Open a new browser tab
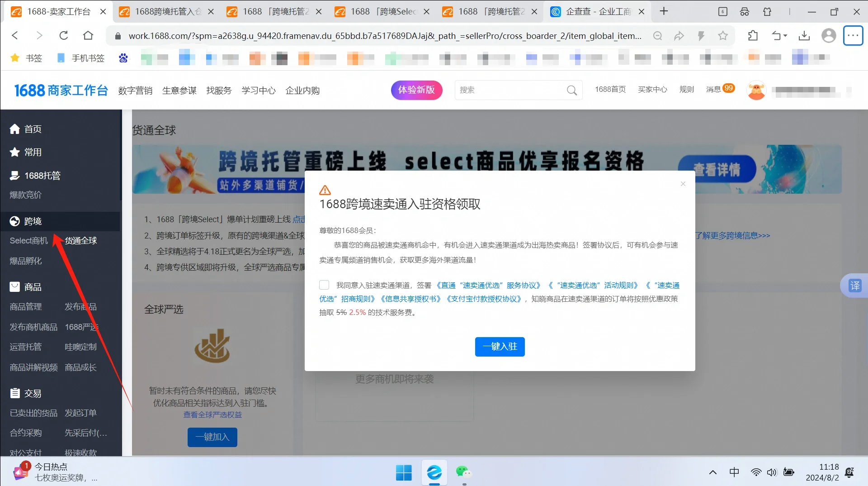868x486 pixels. [664, 11]
